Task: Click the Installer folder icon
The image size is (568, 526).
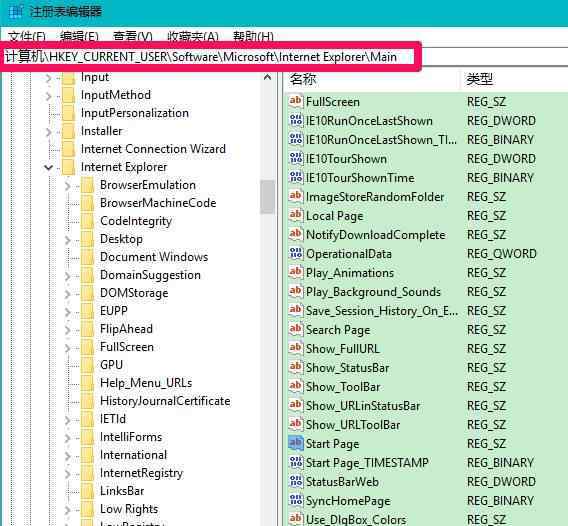Action: (x=68, y=131)
